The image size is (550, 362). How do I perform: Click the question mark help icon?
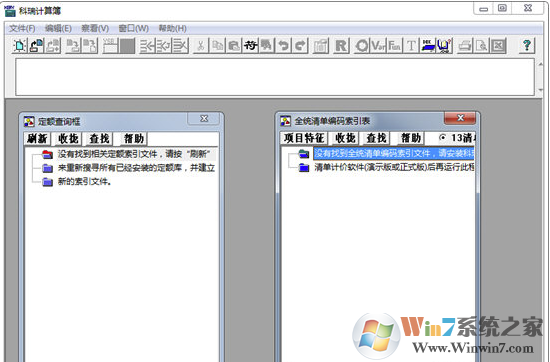pos(526,46)
